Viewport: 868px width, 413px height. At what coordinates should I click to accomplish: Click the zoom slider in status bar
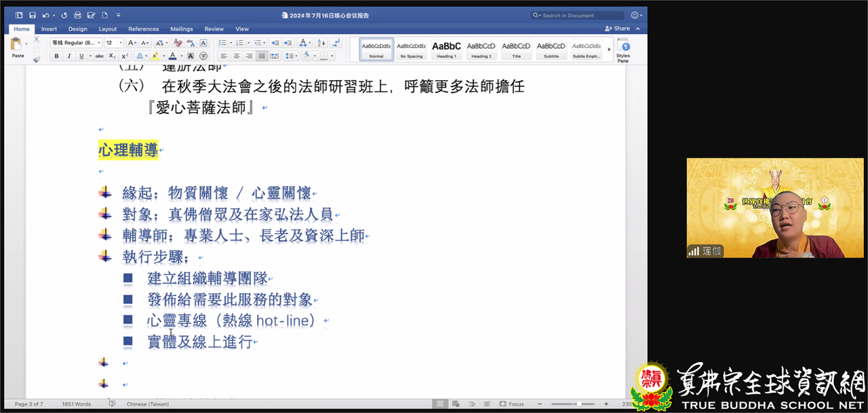[x=578, y=404]
